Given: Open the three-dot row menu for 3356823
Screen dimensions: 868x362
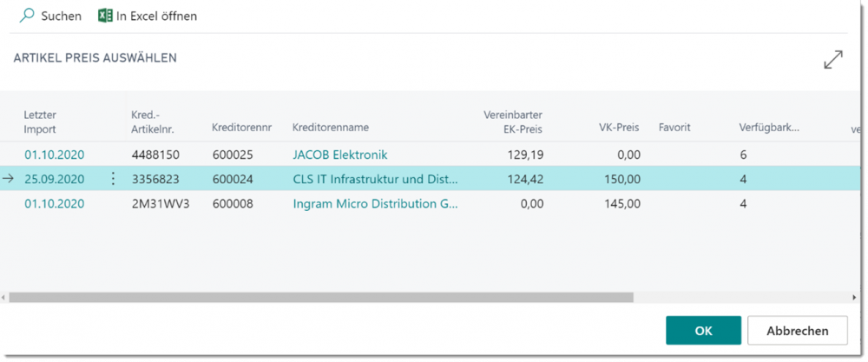Looking at the screenshot, I should point(112,180).
